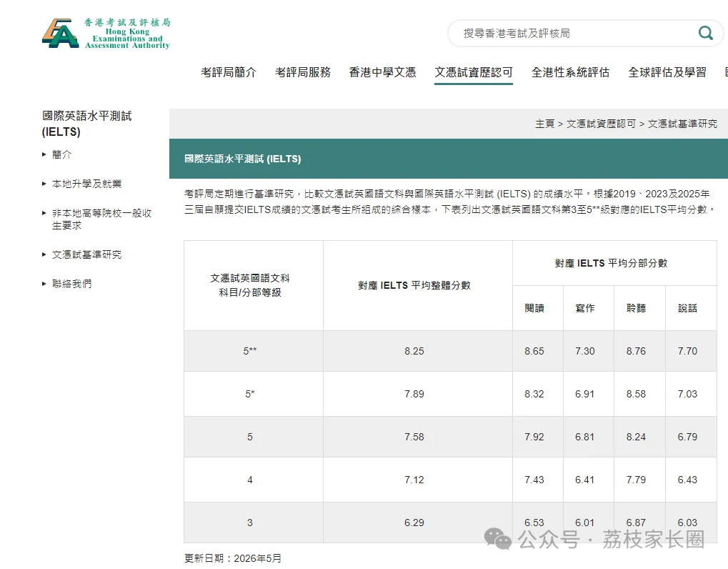
Task: Select reading score 7.43
Action: [x=534, y=480]
